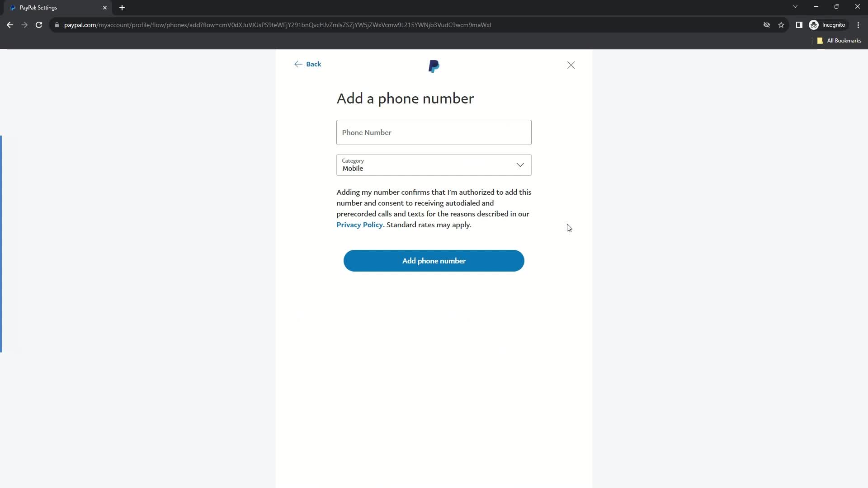Click the Add phone number button
Viewport: 868px width, 488px height.
coord(434,260)
